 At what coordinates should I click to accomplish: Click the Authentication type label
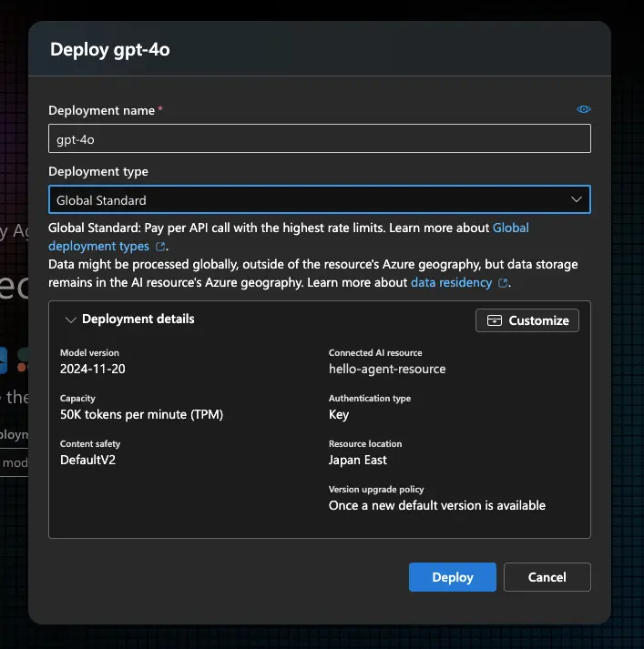(x=370, y=398)
